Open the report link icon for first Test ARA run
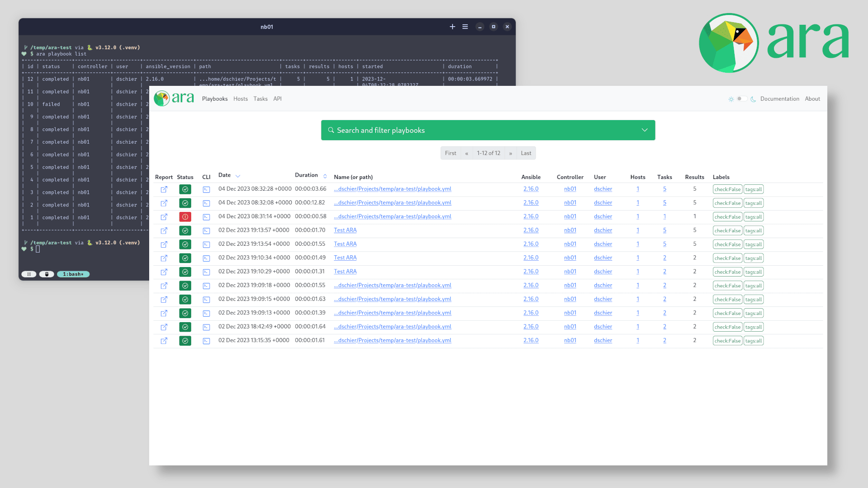The height and width of the screenshot is (488, 868). point(164,230)
